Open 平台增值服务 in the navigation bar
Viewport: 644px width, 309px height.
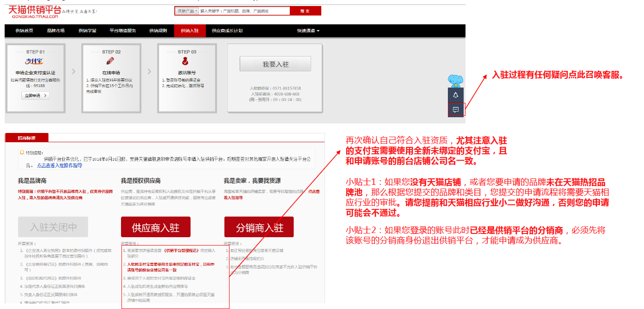123,31
